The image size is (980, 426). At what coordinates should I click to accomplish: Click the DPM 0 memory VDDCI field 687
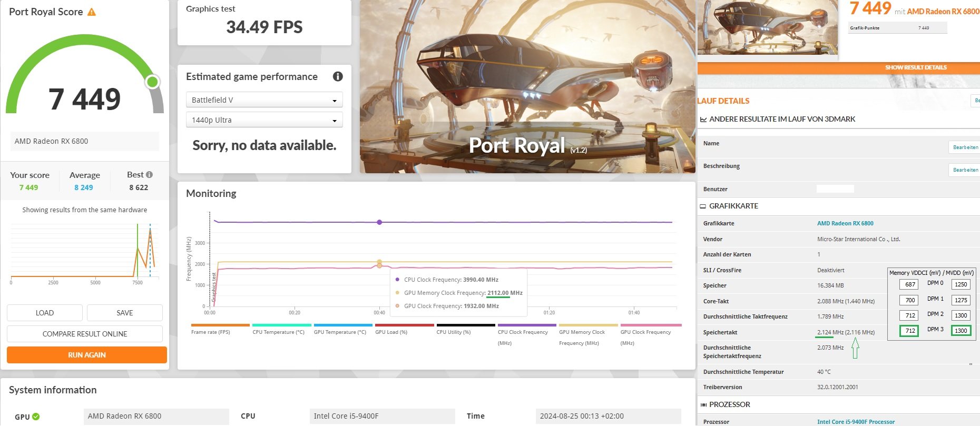pos(909,284)
